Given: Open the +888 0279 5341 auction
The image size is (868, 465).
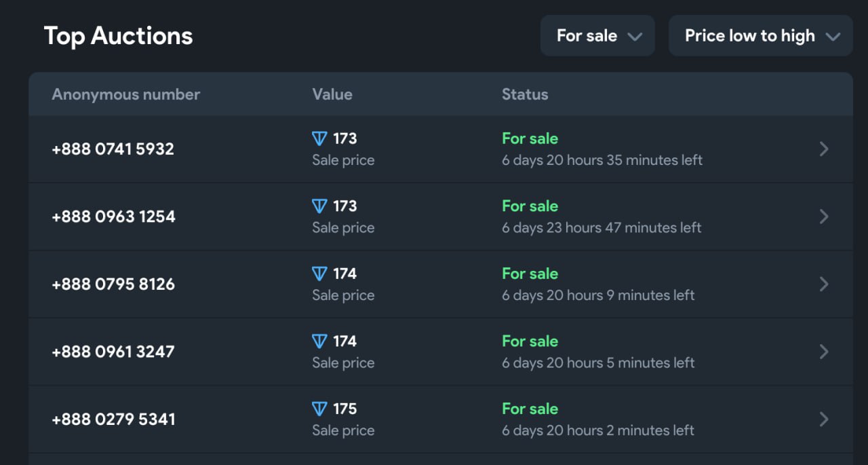Looking at the screenshot, I should [114, 419].
